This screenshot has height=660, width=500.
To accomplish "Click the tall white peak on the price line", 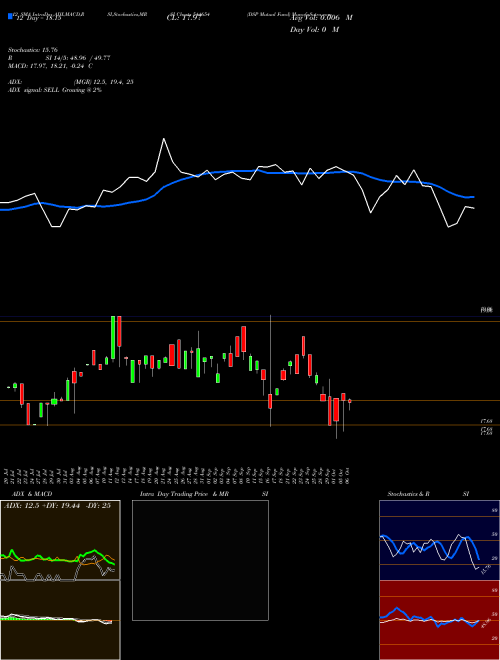I will pyautogui.click(x=164, y=139).
